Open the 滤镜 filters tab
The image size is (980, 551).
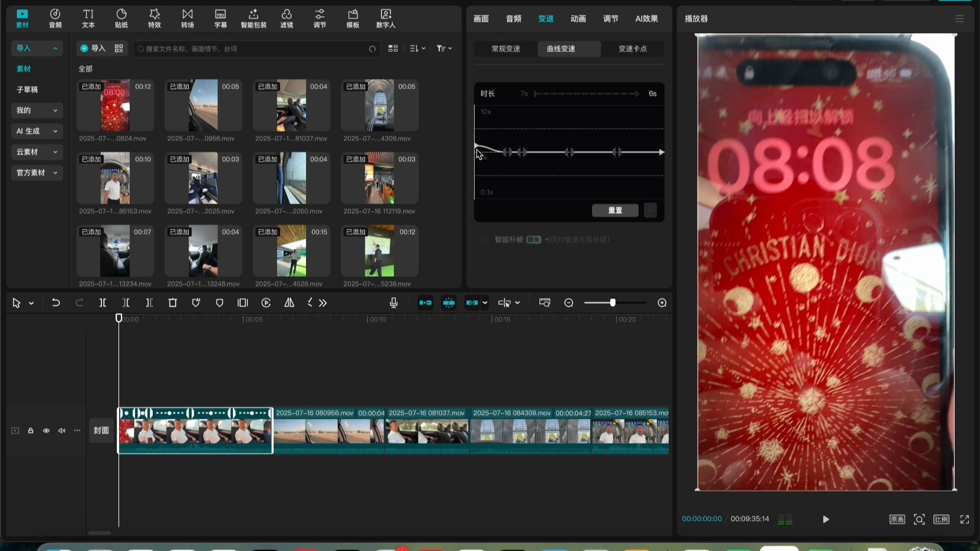[x=287, y=18]
